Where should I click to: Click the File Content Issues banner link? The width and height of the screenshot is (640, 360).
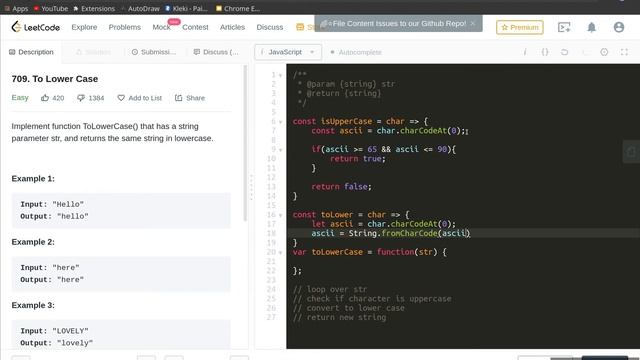[x=399, y=23]
